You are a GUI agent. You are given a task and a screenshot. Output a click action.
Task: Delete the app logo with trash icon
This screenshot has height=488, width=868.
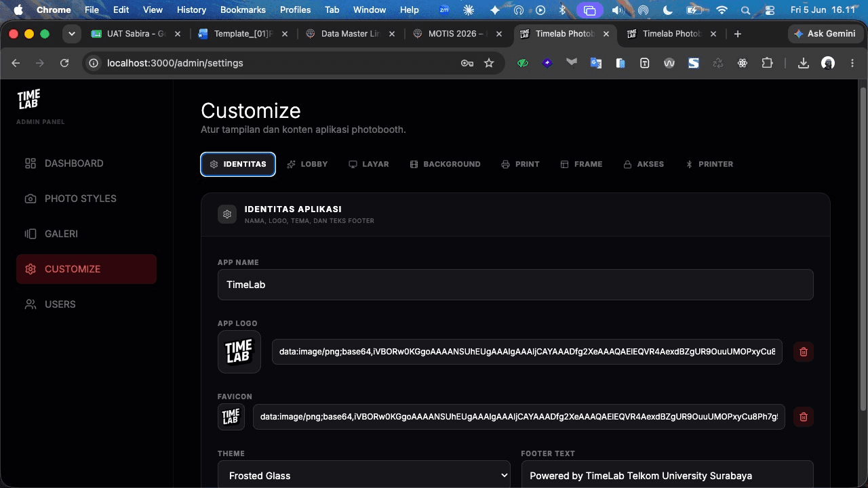[x=804, y=352]
